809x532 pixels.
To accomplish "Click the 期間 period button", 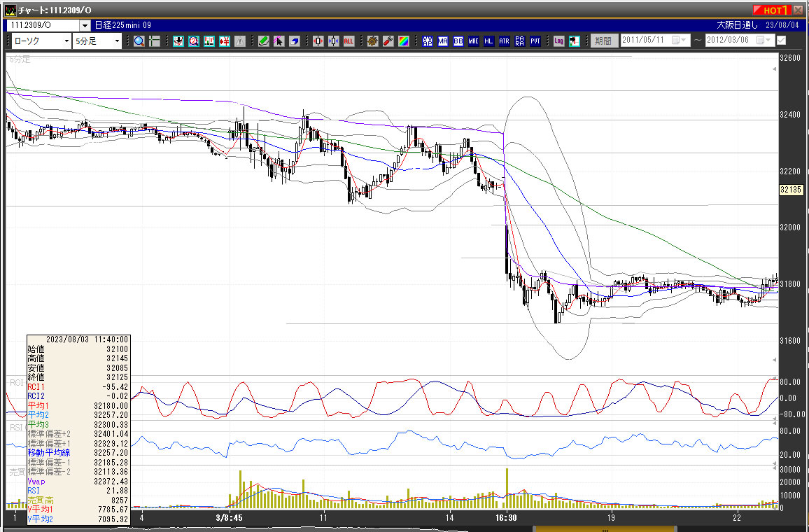I will (603, 41).
